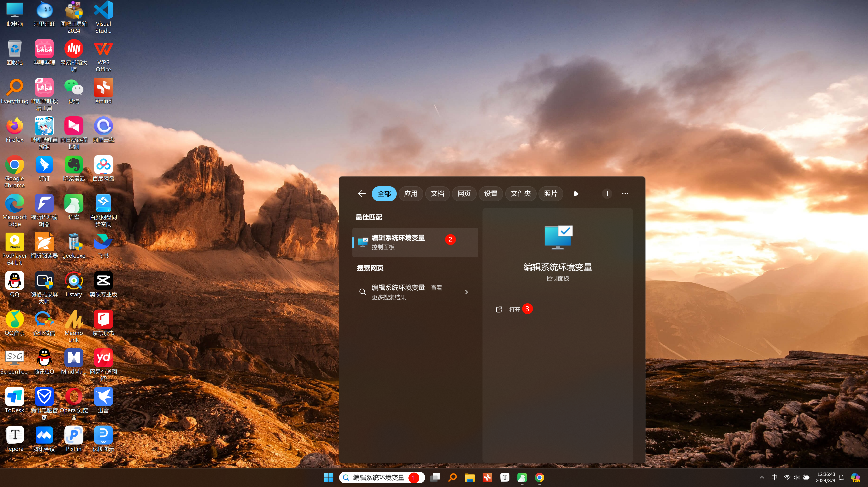The width and height of the screenshot is (868, 487).
Task: Show hidden tray icons chevron
Action: [x=762, y=477]
